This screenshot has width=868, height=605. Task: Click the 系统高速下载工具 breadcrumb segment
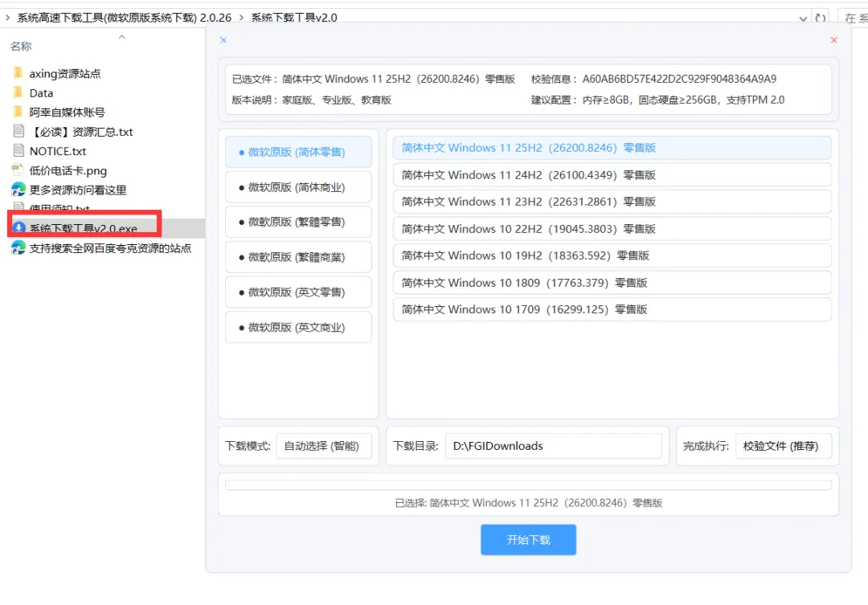124,18
